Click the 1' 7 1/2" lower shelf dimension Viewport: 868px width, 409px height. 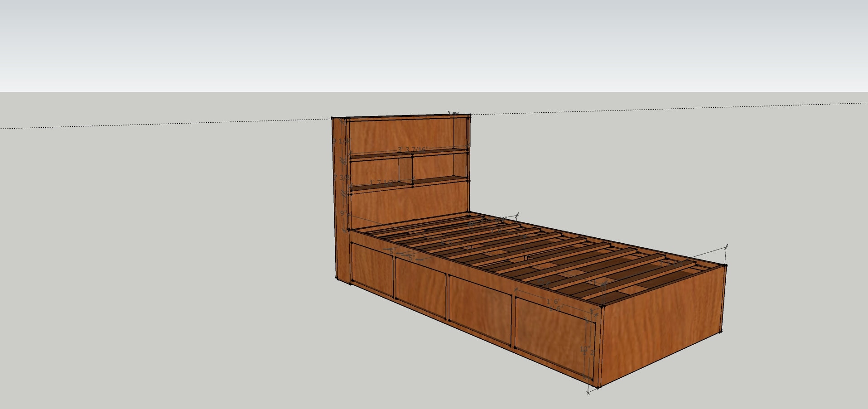click(383, 183)
